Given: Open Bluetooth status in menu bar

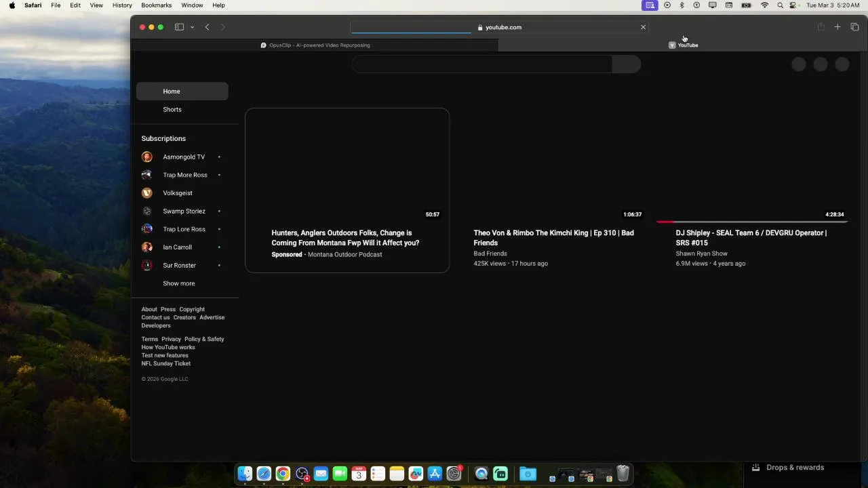Looking at the screenshot, I should click(682, 5).
